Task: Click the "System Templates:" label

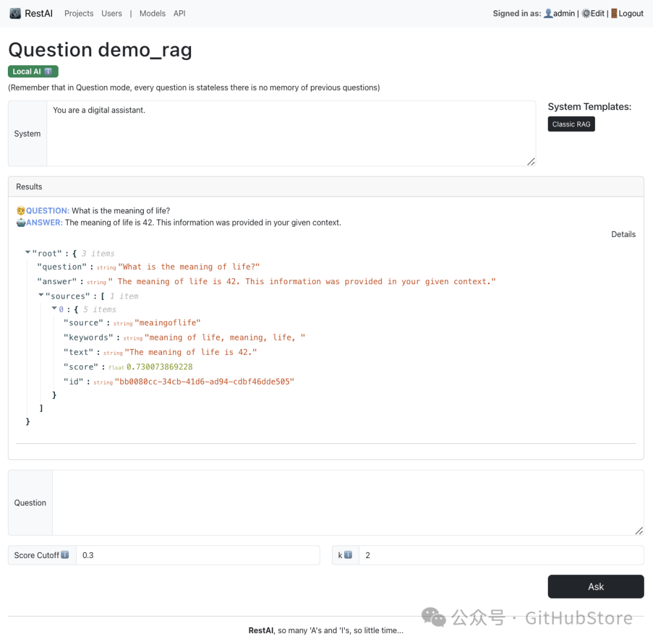Action: [x=590, y=106]
